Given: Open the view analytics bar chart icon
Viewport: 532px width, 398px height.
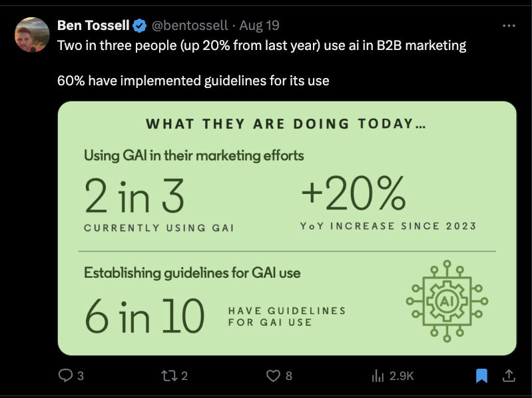Looking at the screenshot, I should [x=378, y=375].
